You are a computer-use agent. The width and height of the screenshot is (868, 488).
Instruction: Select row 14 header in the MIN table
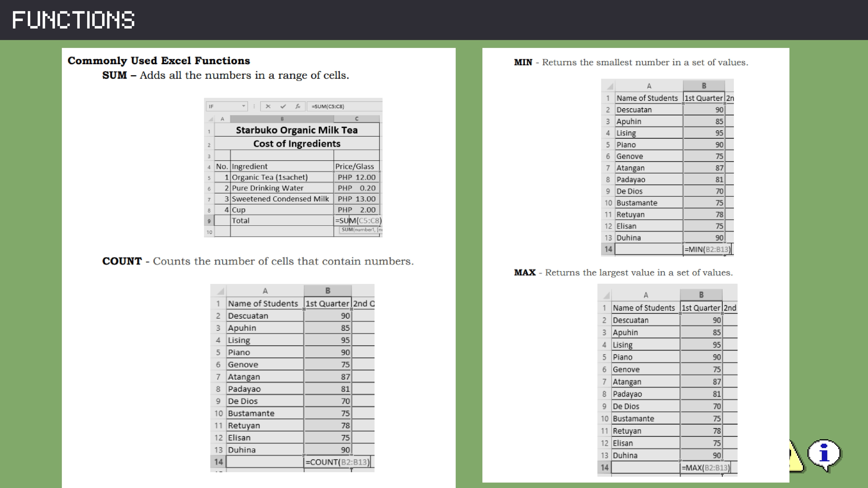point(608,250)
